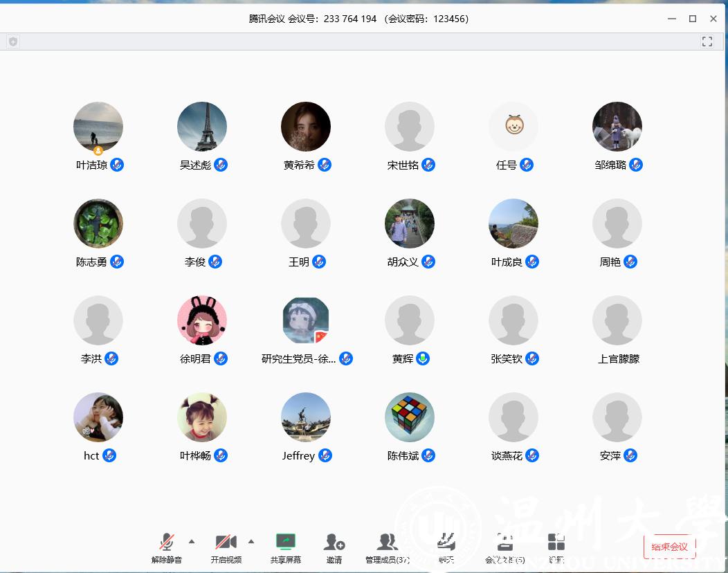Screen dimensions: 728x573
Task: Open the manage members (管理成员) panel
Action: 388,543
